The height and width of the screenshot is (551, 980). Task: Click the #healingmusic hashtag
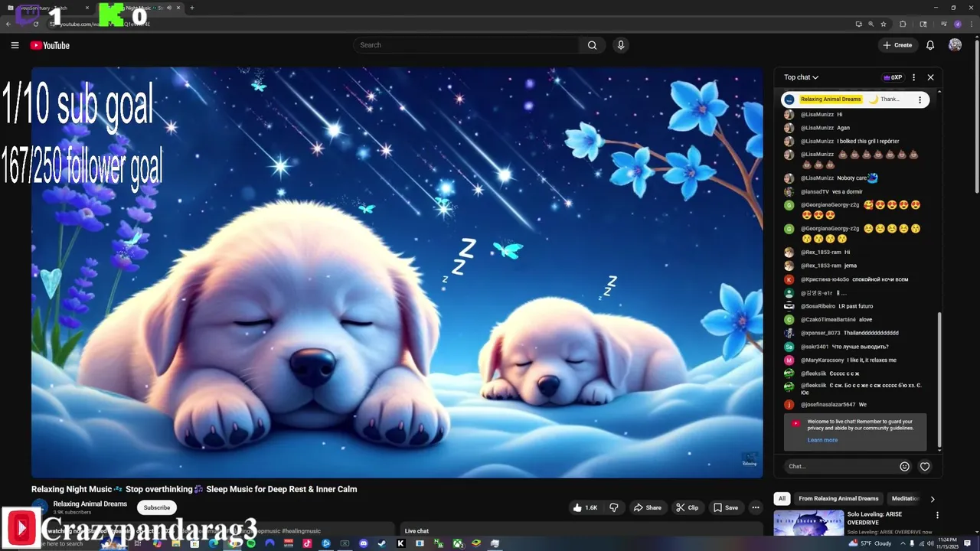301,530
